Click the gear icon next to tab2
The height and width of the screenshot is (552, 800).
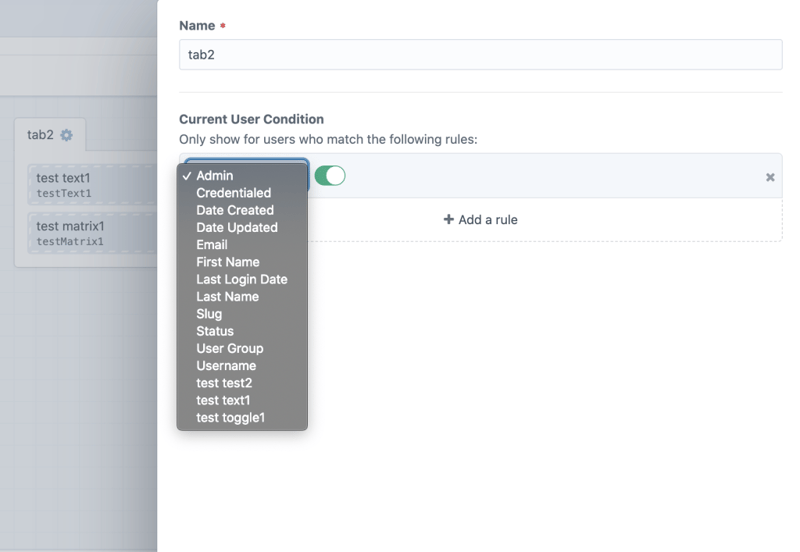67,135
